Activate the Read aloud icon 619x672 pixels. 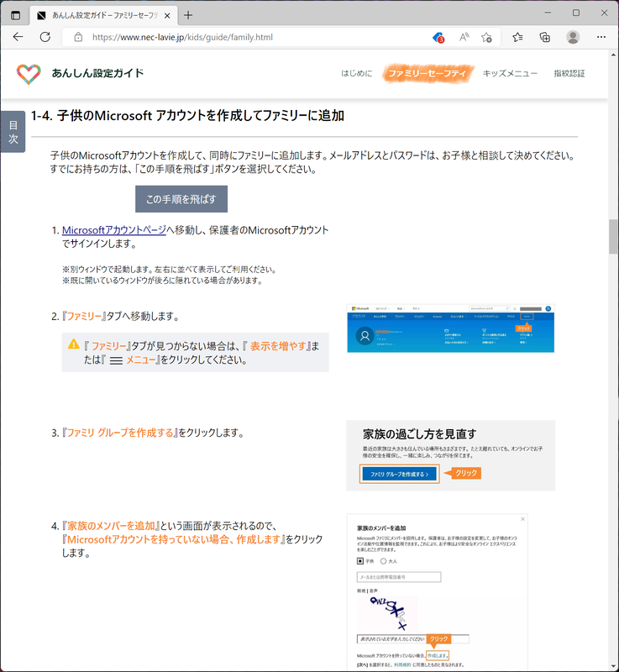click(464, 37)
